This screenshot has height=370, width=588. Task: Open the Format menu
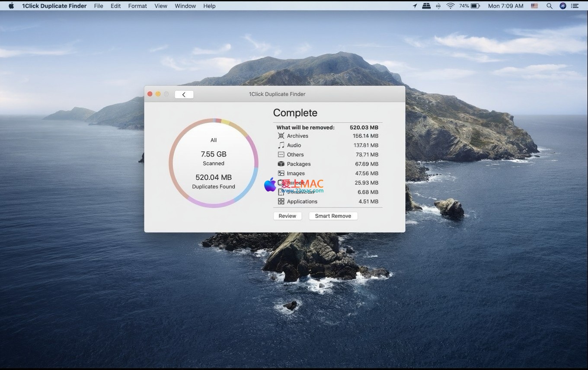(137, 6)
